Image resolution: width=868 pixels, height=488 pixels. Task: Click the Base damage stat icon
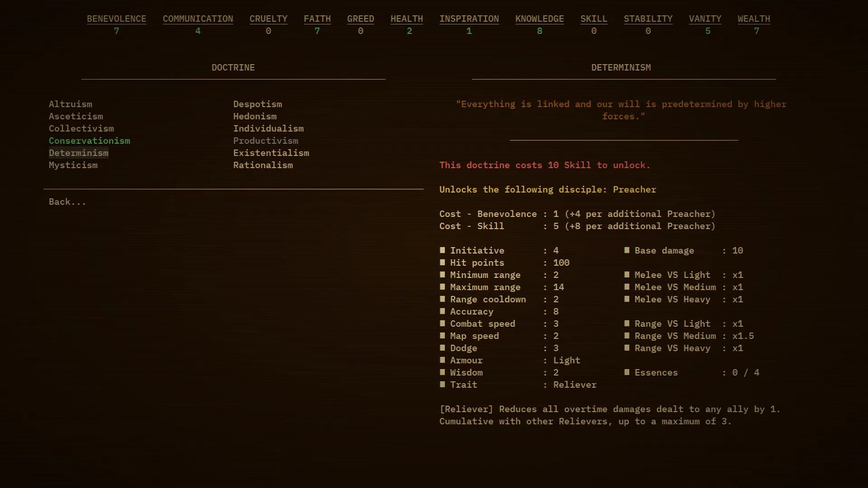pos(627,250)
